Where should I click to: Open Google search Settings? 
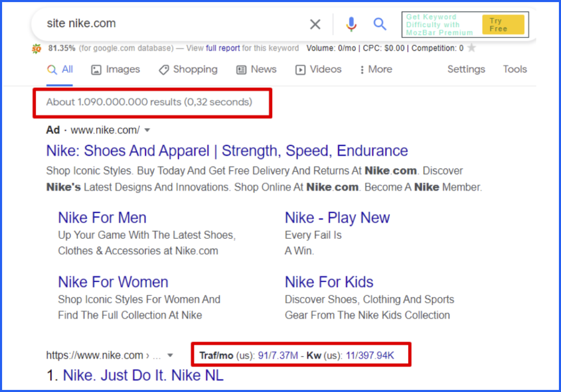466,70
